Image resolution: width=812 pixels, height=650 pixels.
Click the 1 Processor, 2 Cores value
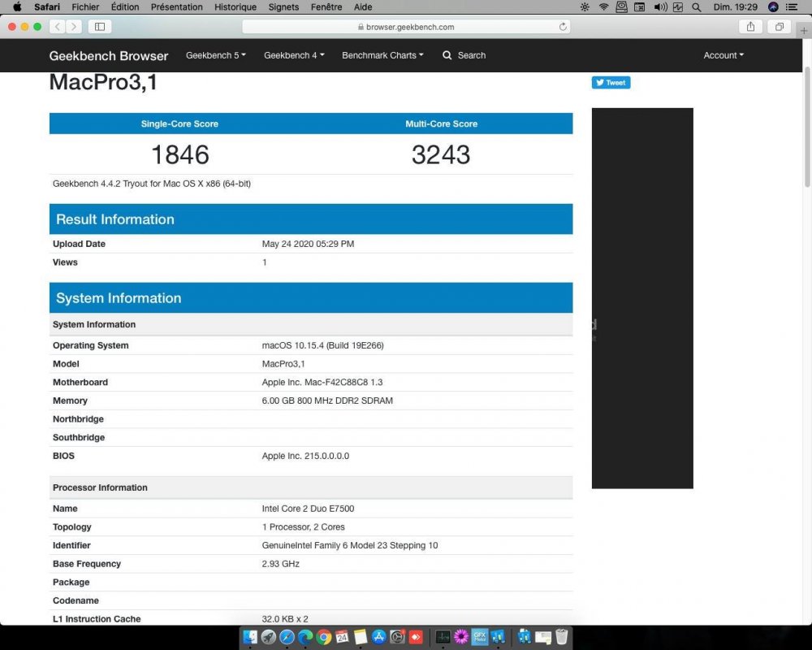pos(303,526)
